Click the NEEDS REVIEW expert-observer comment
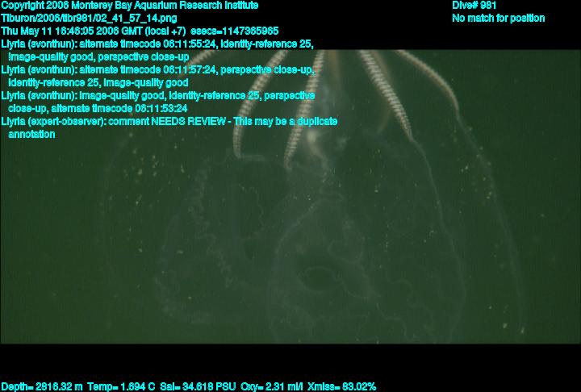The width and height of the screenshot is (581, 392). tap(169, 122)
